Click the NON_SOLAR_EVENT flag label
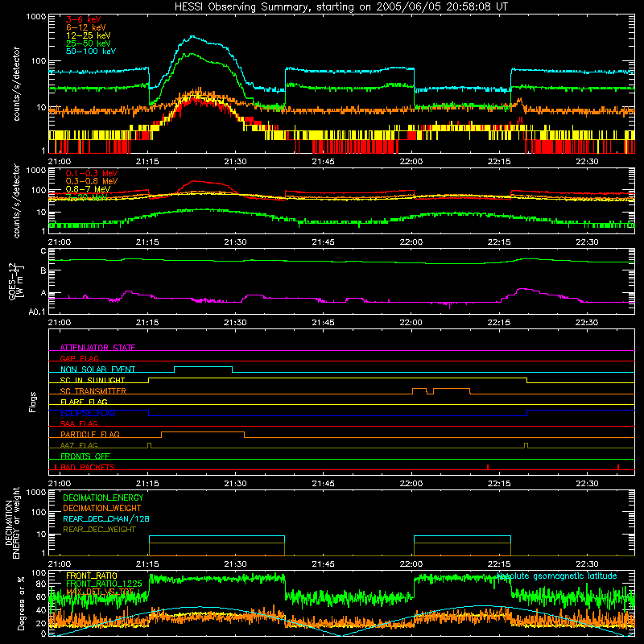Viewport: 644px width, 644px height. [97, 369]
